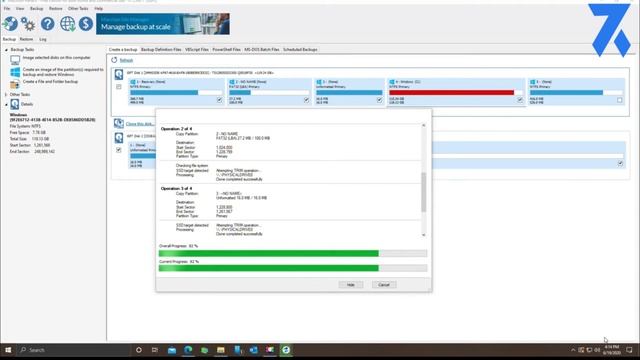Open the View menu

click(x=20, y=9)
